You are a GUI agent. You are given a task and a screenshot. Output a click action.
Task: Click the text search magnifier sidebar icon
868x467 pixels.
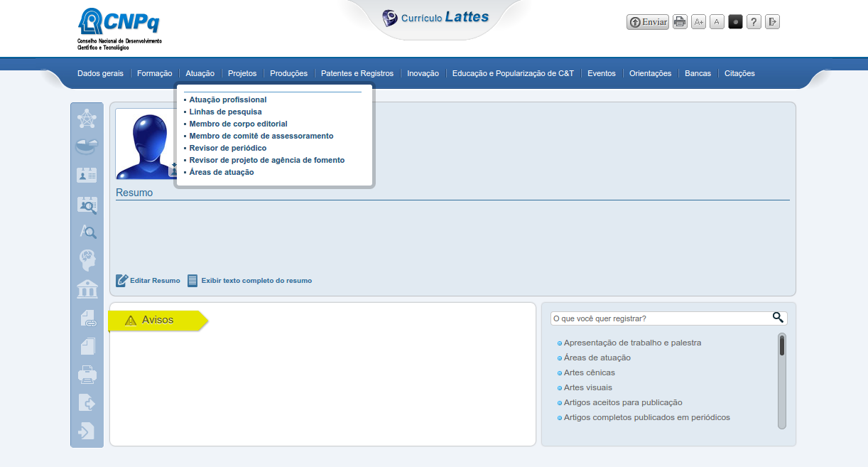coord(87,232)
